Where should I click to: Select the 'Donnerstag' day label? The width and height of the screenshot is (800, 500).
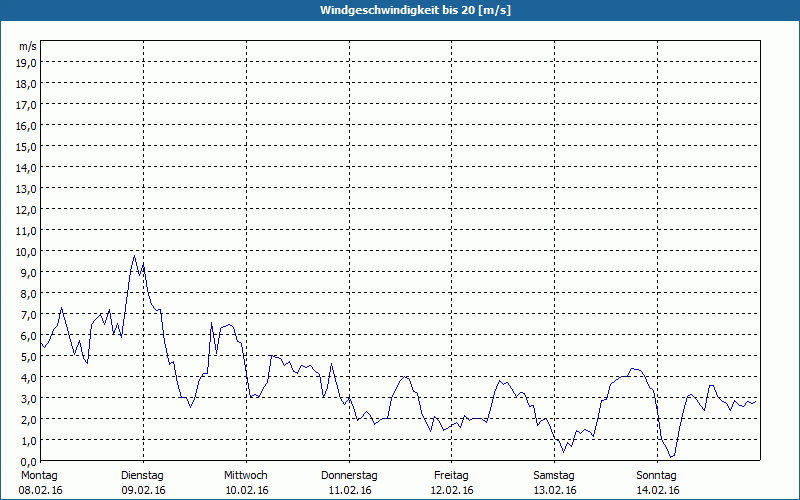(x=349, y=475)
